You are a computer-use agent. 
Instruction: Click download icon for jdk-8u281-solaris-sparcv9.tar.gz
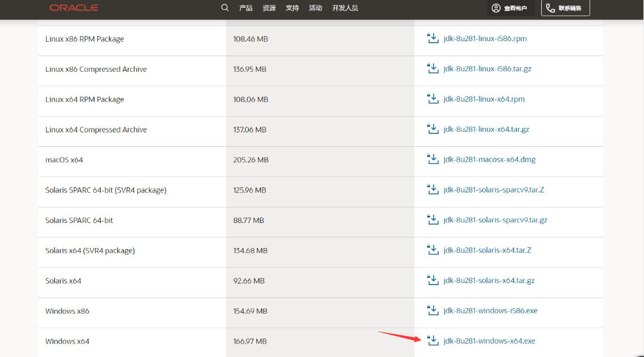[433, 220]
